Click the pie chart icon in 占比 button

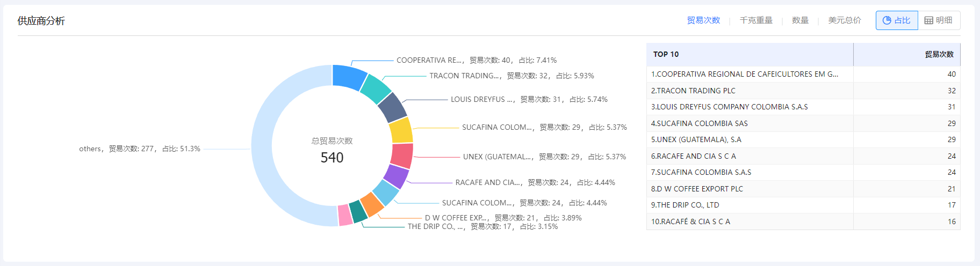pos(887,20)
